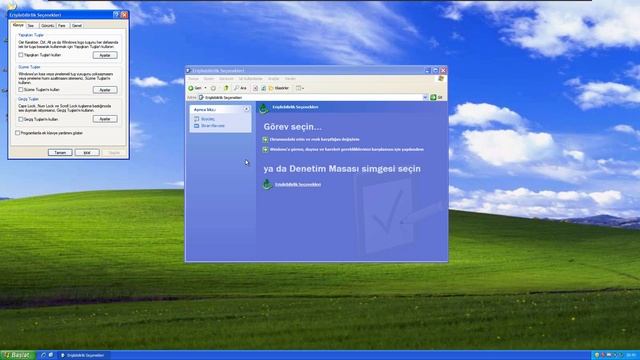640x360 pixels.
Task: Open the Araçlar menu in explorer window
Action: 273,79
